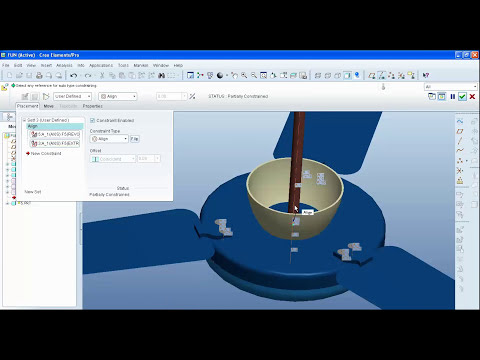480x360 pixels.
Task: Toggle Constraint Enabled checkbox
Action: [x=93, y=120]
